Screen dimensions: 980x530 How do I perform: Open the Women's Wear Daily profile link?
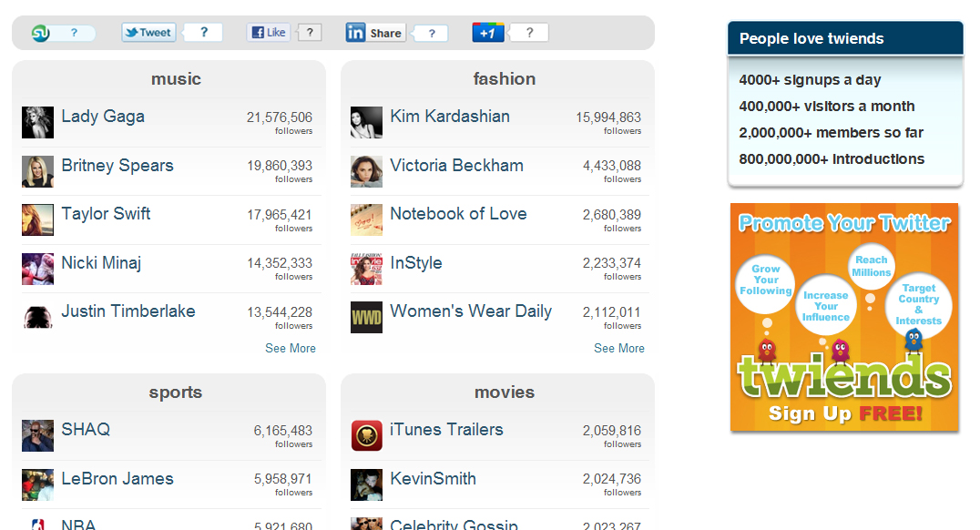click(471, 311)
